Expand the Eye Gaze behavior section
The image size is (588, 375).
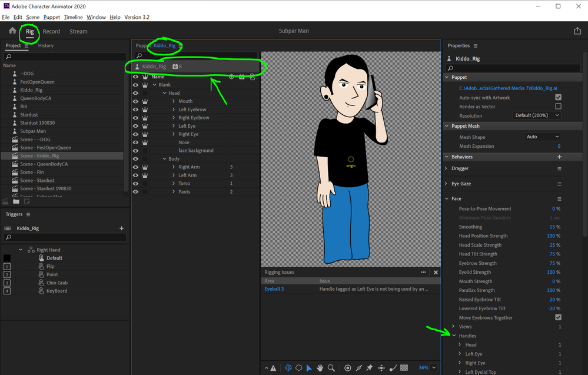click(x=447, y=184)
